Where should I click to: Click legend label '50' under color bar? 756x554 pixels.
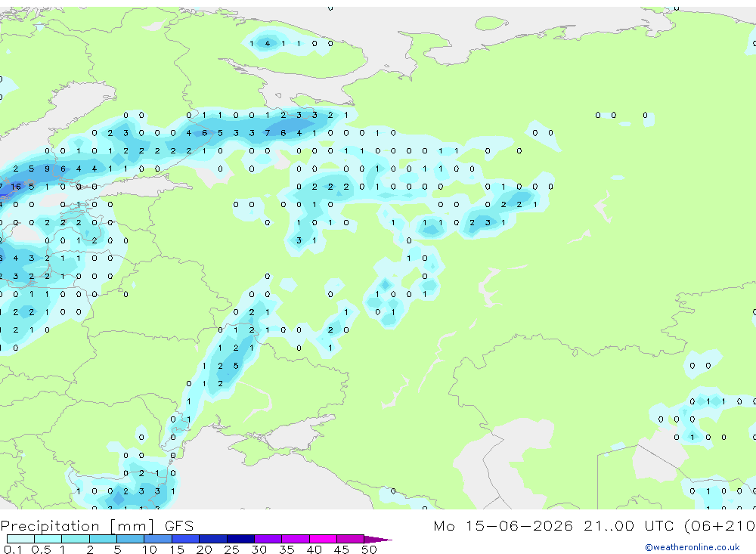pos(369,549)
